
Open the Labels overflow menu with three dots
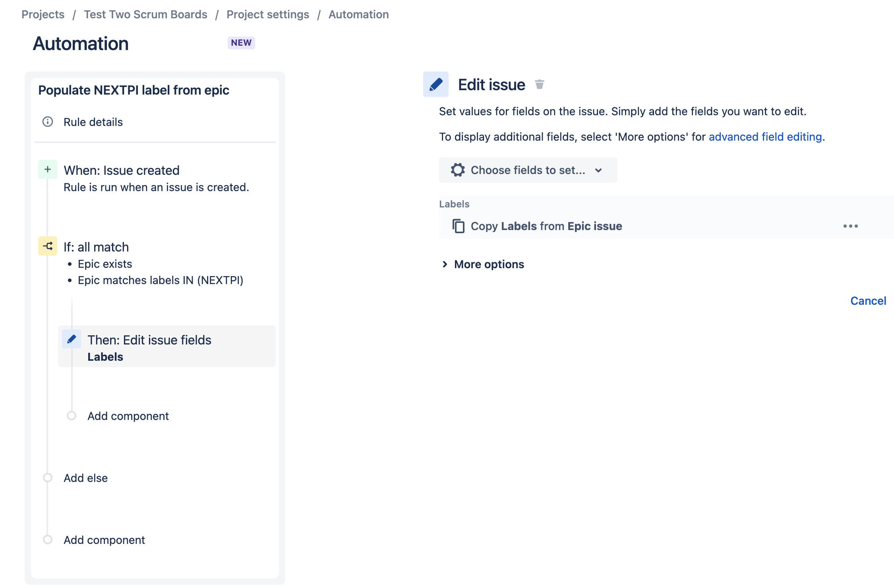pos(851,226)
